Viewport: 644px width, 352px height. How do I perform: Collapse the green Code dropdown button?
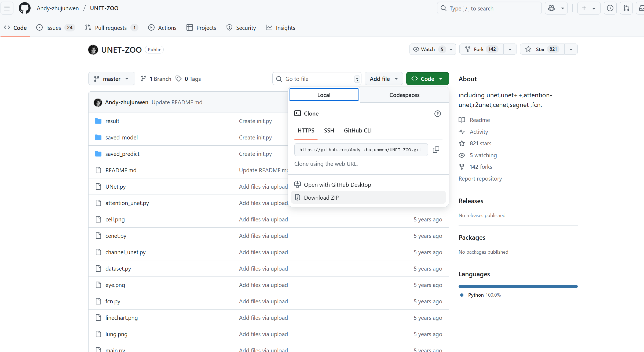click(x=427, y=79)
